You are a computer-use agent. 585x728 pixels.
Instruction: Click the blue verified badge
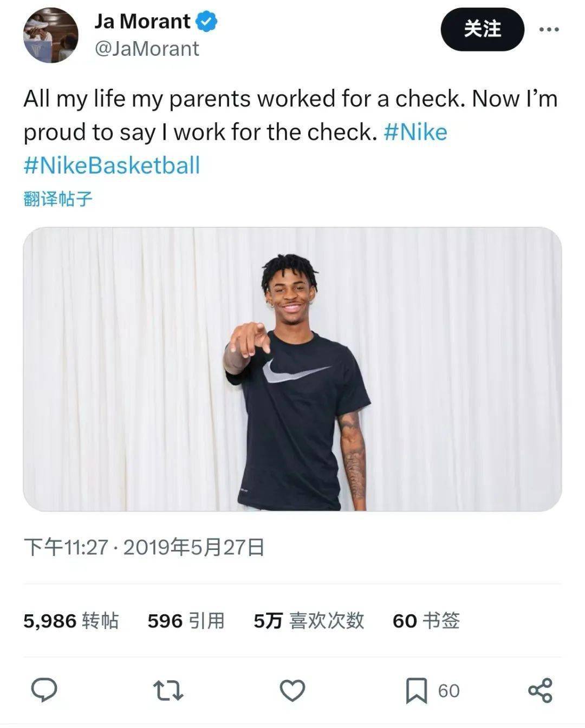(x=206, y=22)
